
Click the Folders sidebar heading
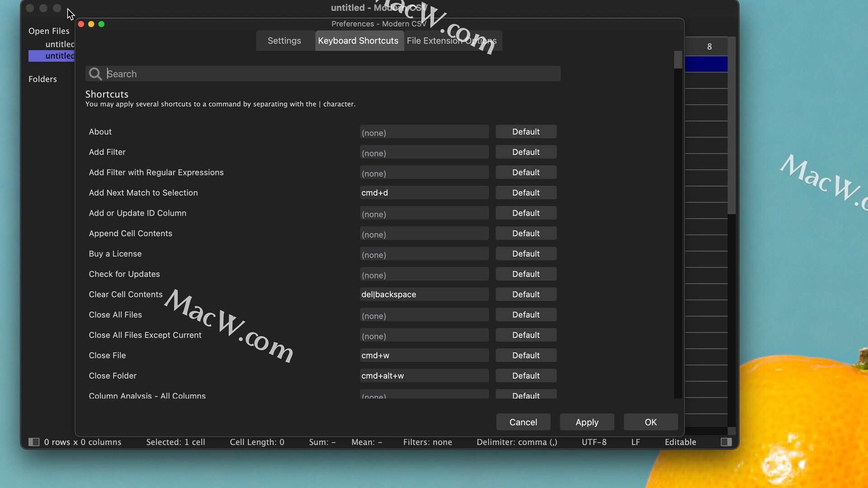[x=42, y=79]
